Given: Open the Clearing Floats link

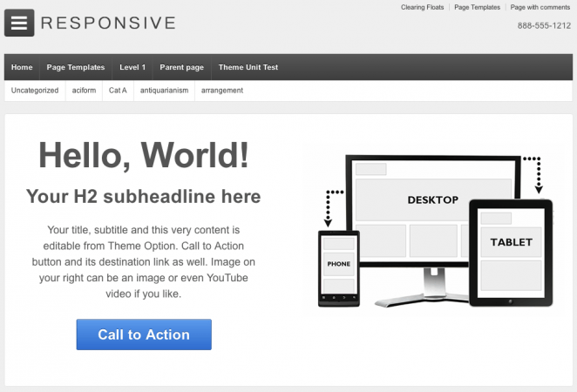Looking at the screenshot, I should [422, 7].
